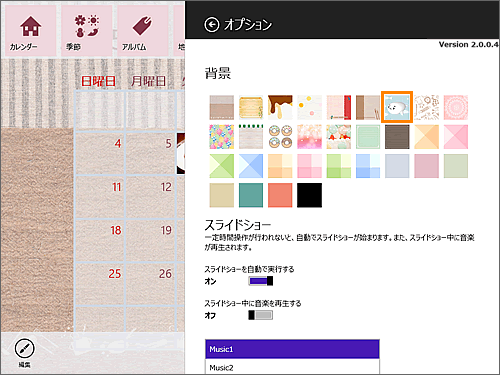Pick the polka dot cream background

[309, 107]
